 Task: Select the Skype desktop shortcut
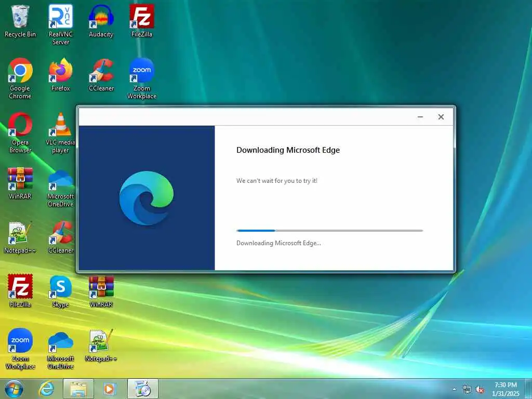pyautogui.click(x=60, y=291)
